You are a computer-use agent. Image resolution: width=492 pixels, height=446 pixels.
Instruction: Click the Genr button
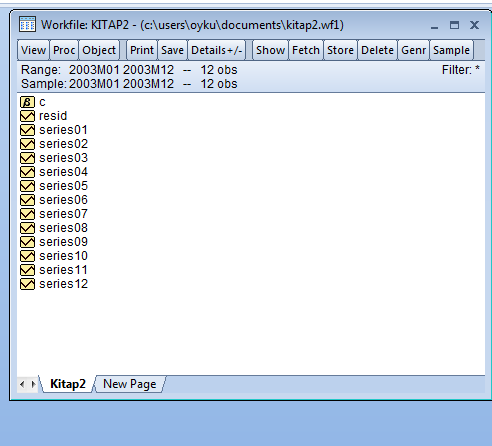(x=413, y=50)
